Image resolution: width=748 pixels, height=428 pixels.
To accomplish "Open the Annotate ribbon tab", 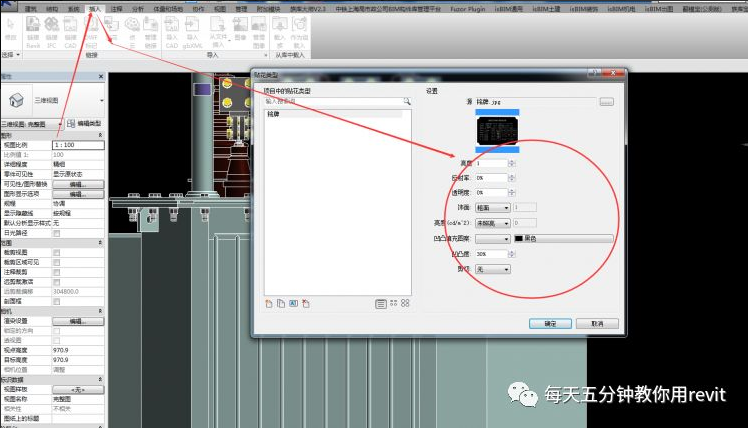I will [117, 7].
